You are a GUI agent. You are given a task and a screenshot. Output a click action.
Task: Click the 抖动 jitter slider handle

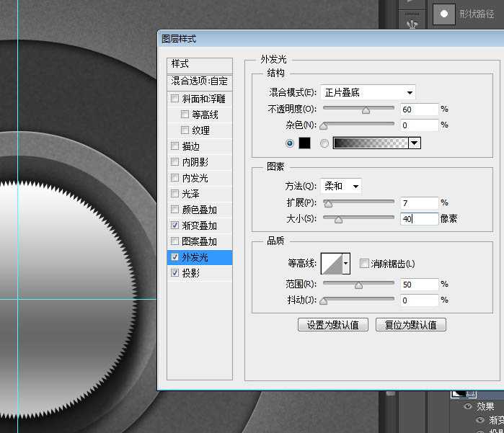[324, 301]
